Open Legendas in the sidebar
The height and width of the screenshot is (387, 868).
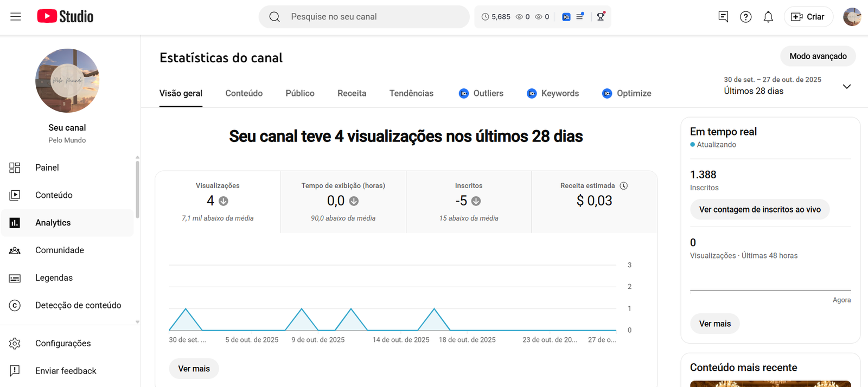point(67,278)
